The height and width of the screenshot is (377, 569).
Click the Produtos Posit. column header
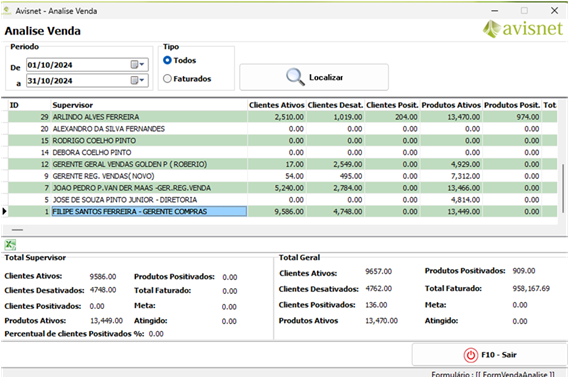[512, 105]
